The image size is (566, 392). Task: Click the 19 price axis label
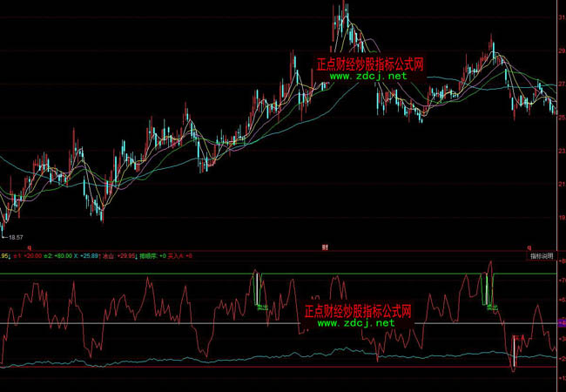point(560,218)
